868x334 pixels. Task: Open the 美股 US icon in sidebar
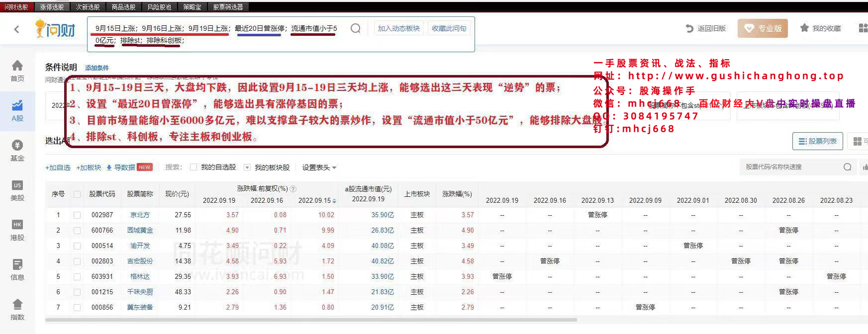point(17,185)
